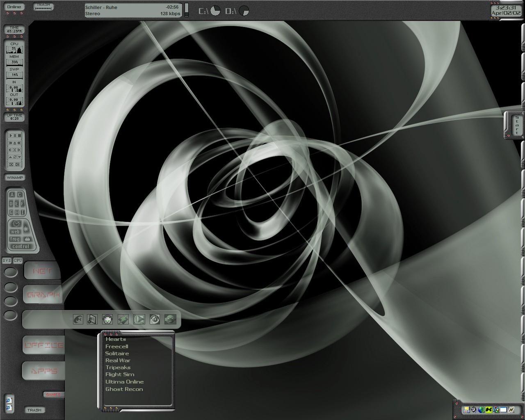Click the Winamp play button
Viewport: 525px width, 420px height.
click(11, 136)
